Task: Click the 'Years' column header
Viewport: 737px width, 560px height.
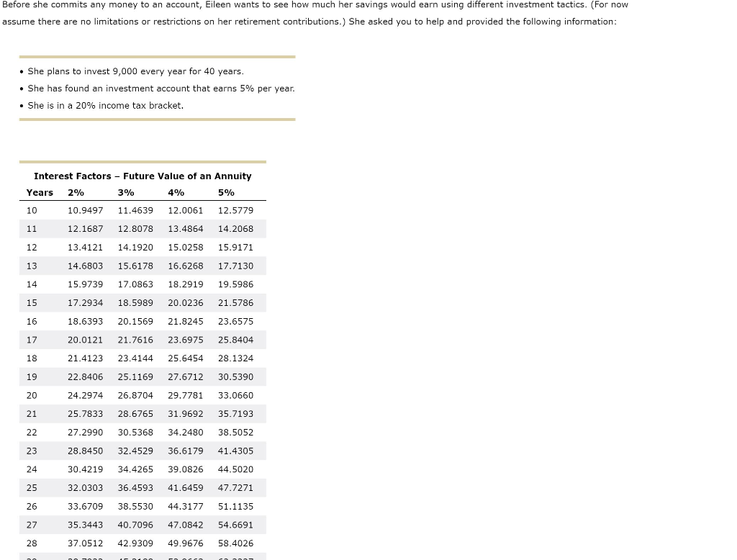Action: point(40,193)
